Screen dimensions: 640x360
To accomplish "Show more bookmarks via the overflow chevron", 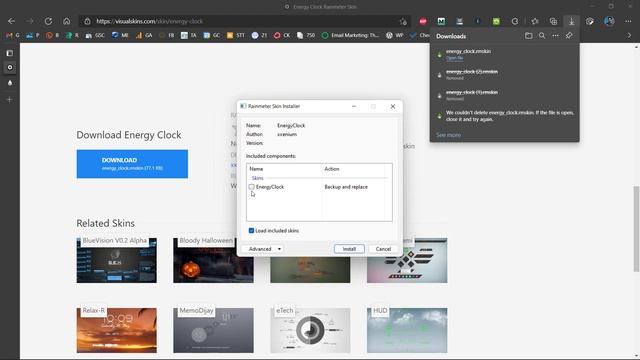I will (x=629, y=36).
